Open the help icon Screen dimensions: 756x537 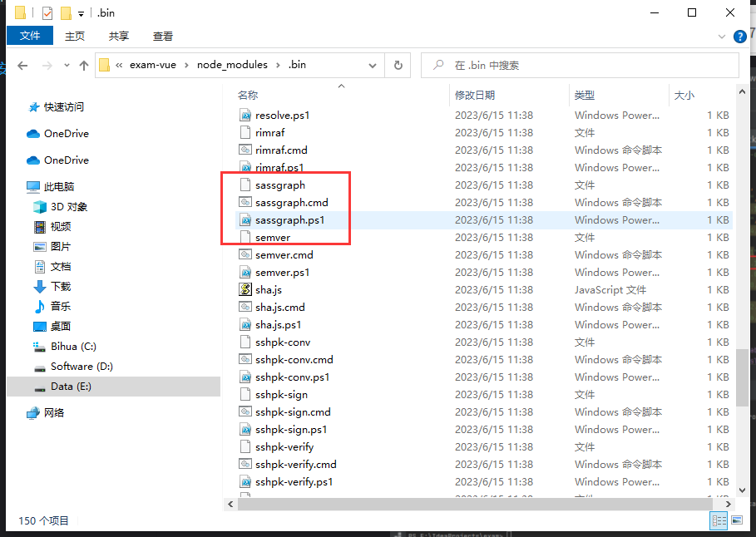tap(739, 36)
